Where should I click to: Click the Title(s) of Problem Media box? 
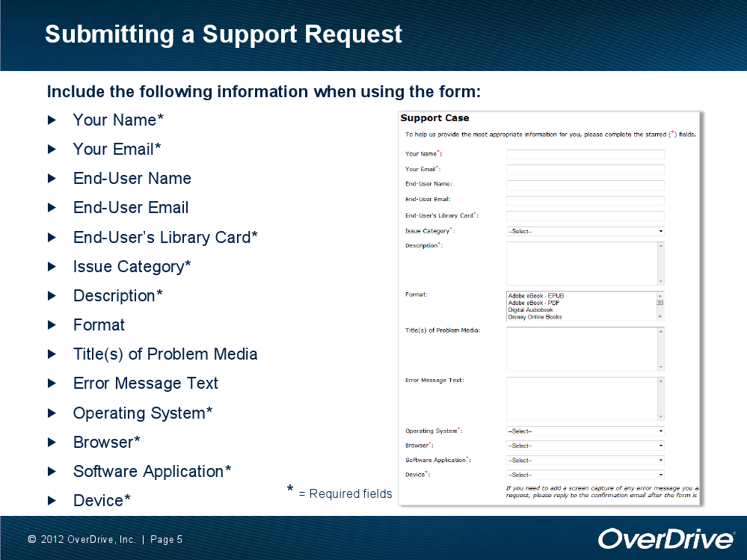pyautogui.click(x=581, y=349)
